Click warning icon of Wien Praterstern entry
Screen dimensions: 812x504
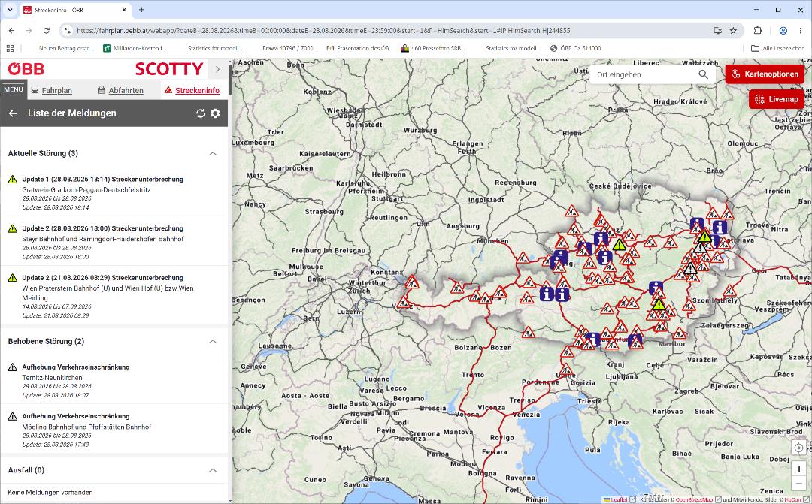tap(13, 278)
